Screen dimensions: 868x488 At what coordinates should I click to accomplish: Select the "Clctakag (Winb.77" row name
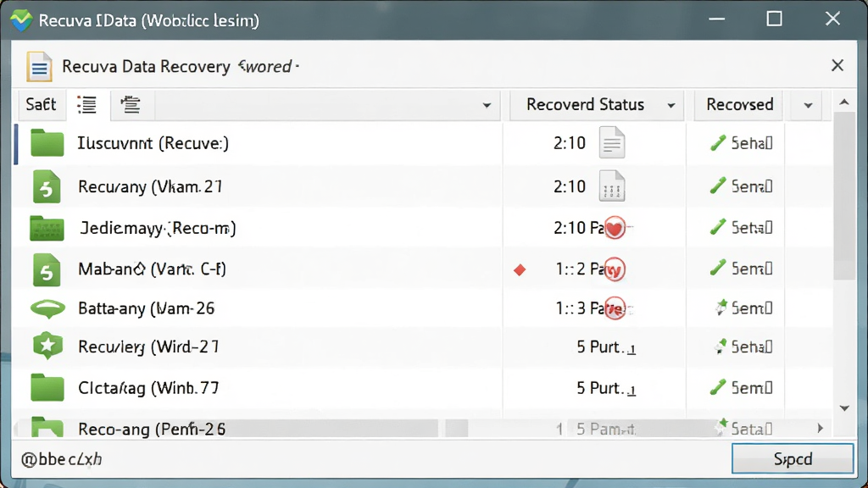click(x=148, y=388)
